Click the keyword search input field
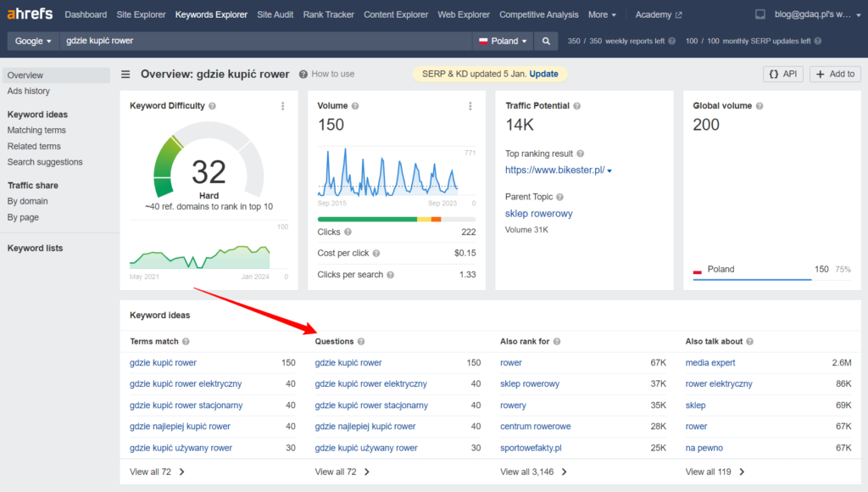 pos(263,41)
